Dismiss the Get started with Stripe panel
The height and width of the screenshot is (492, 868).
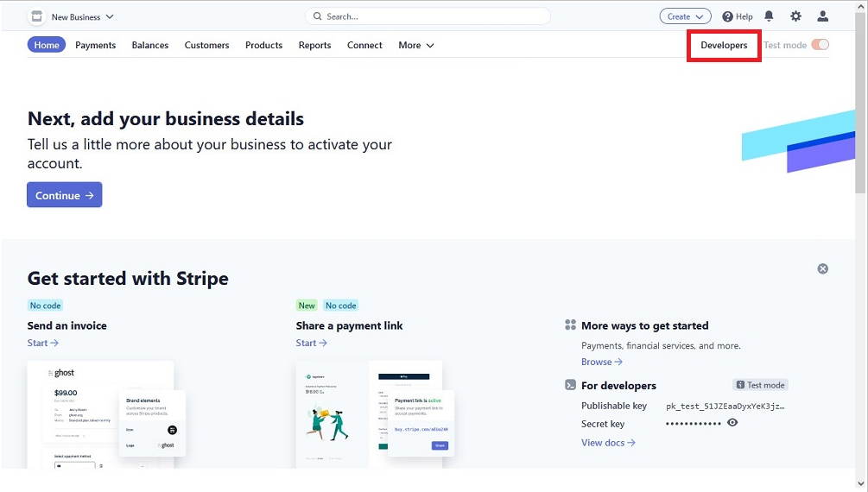[x=822, y=268]
